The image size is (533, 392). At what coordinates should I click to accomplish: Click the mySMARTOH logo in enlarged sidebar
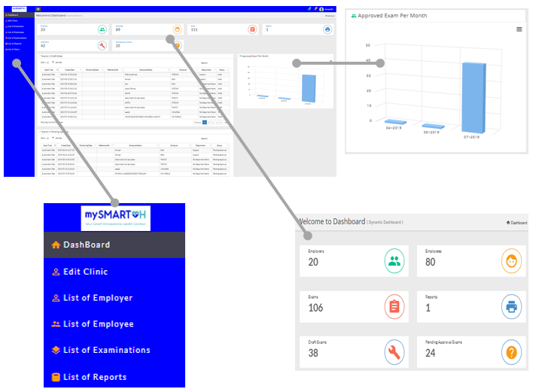point(114,217)
